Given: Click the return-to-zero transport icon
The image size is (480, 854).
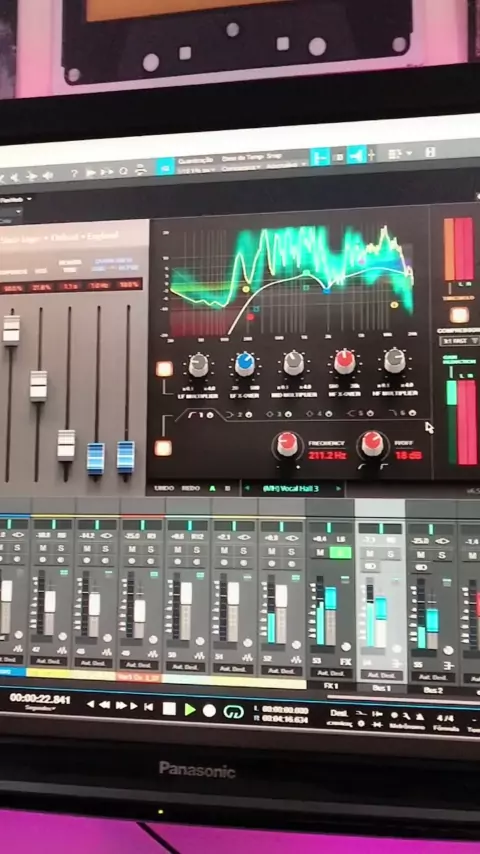Looking at the screenshot, I should point(148,707).
